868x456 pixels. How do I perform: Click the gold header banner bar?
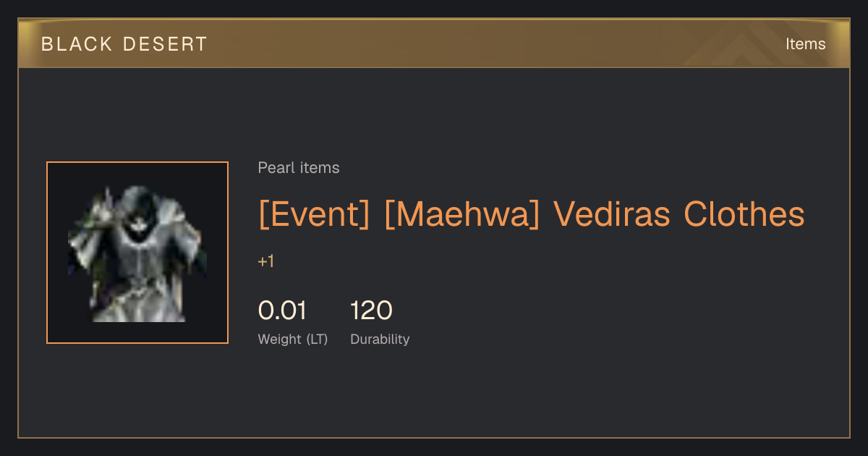[434, 43]
